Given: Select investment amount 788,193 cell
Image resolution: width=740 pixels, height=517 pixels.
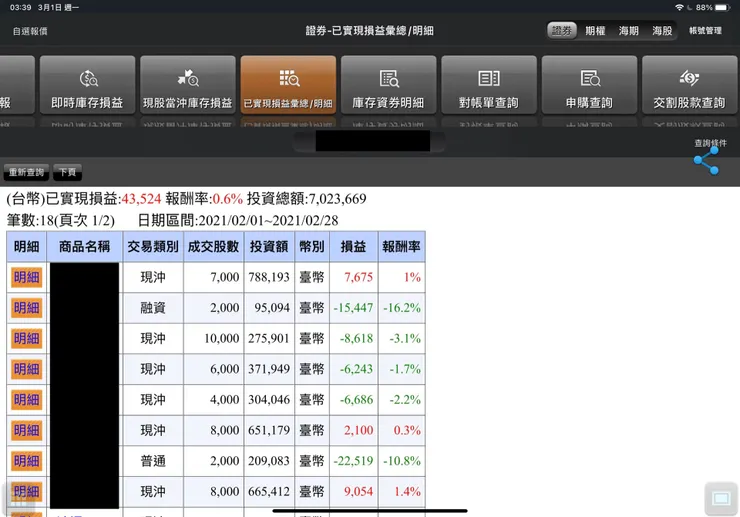Looking at the screenshot, I should click(269, 277).
